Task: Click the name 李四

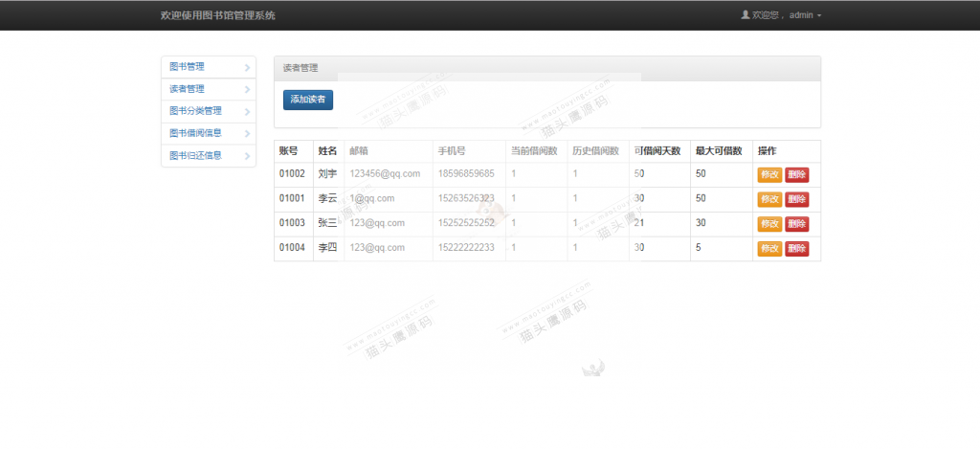Action: tap(327, 247)
